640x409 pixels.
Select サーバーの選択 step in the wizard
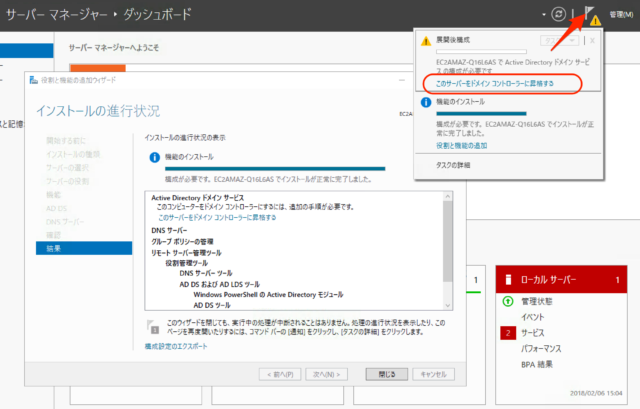click(x=67, y=168)
